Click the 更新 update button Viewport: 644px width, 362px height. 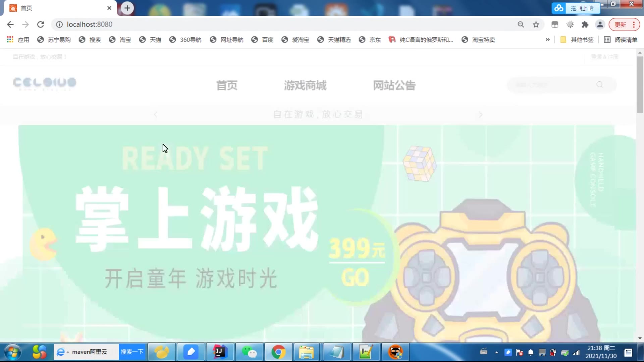pyautogui.click(x=620, y=24)
